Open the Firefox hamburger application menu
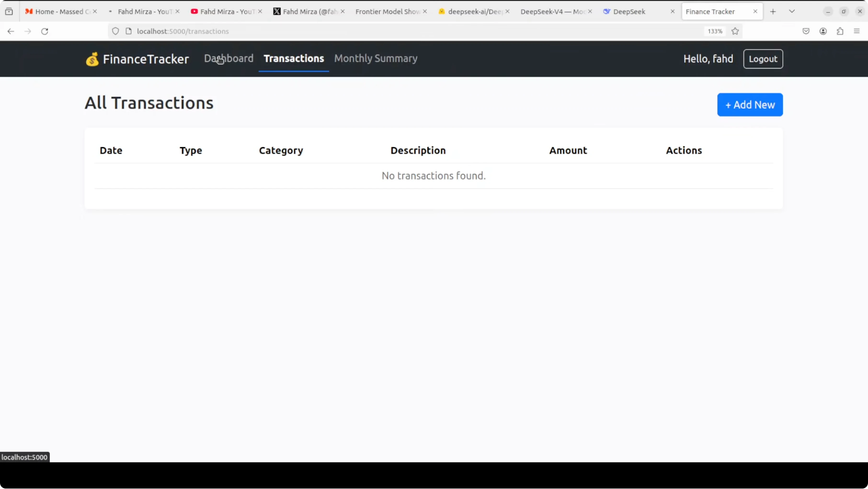The height and width of the screenshot is (489, 868). pyautogui.click(x=857, y=31)
